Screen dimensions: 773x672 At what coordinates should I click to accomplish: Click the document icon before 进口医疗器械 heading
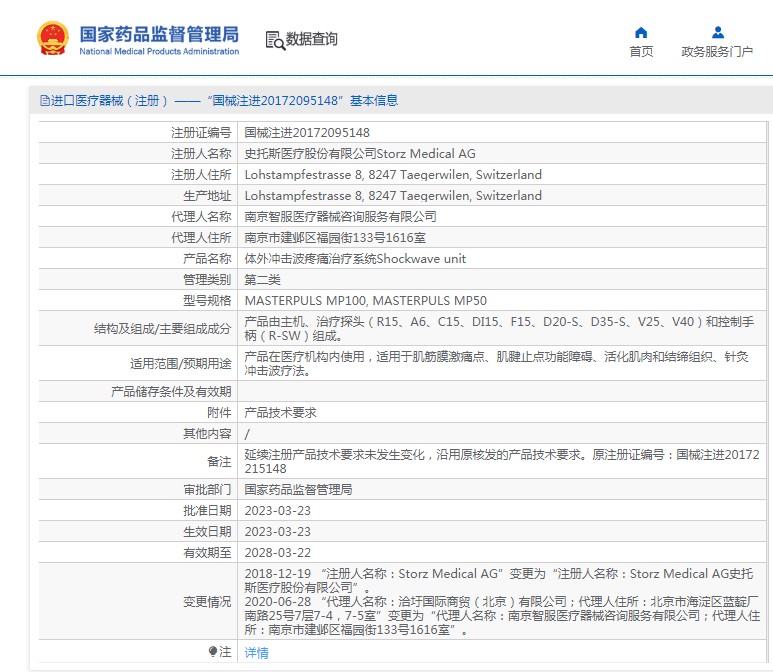[44, 101]
